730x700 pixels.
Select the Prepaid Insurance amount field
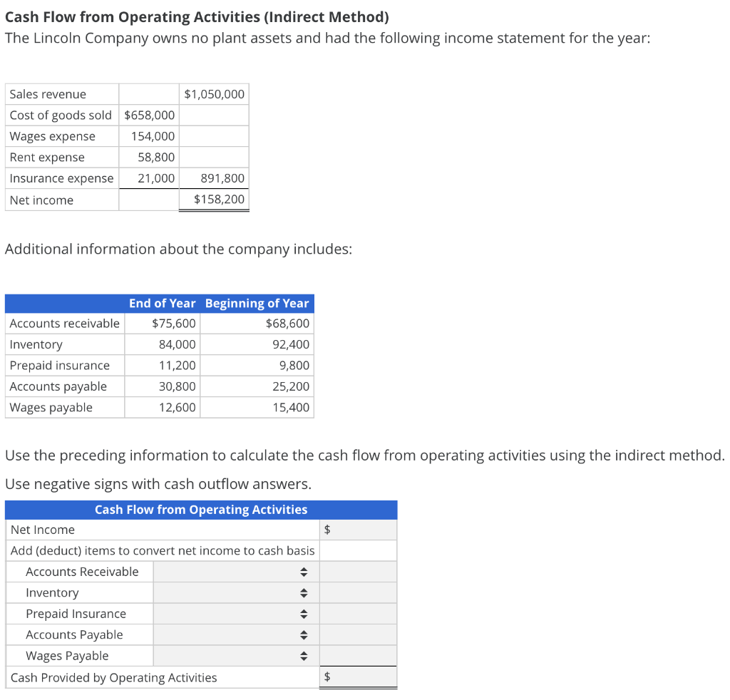pyautogui.click(x=359, y=613)
